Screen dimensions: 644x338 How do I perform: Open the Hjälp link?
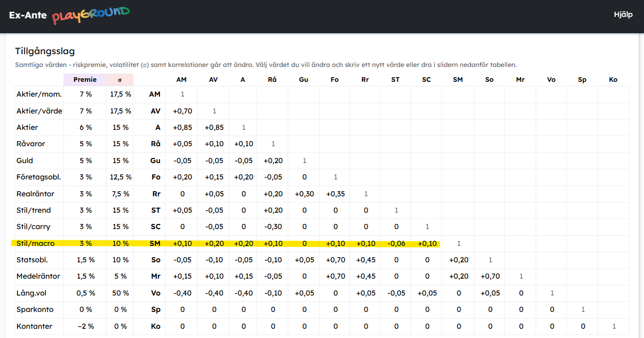pos(623,15)
